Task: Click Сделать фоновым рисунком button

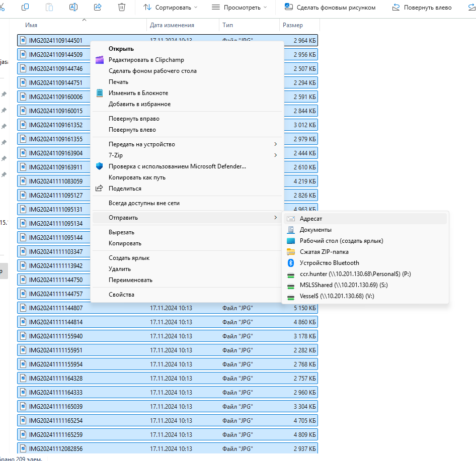Action: tap(330, 7)
